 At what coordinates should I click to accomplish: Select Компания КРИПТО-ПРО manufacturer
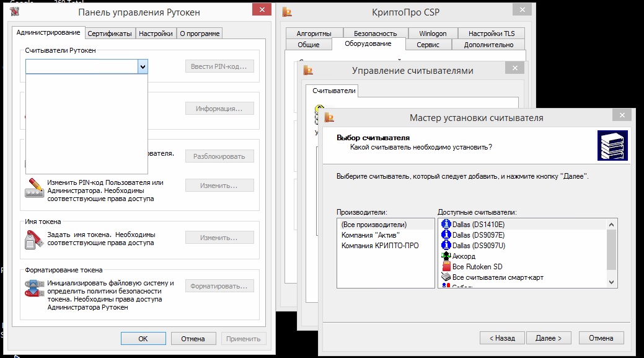(x=379, y=246)
